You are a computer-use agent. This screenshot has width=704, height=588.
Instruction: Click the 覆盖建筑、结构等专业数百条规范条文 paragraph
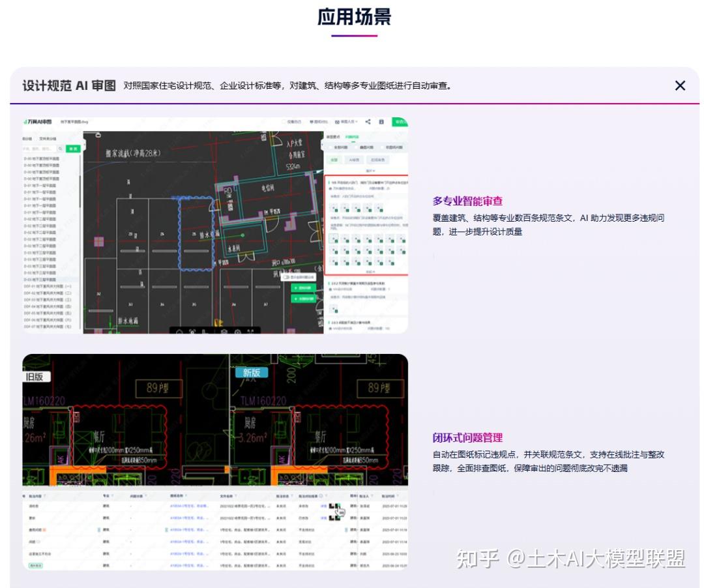click(x=548, y=225)
